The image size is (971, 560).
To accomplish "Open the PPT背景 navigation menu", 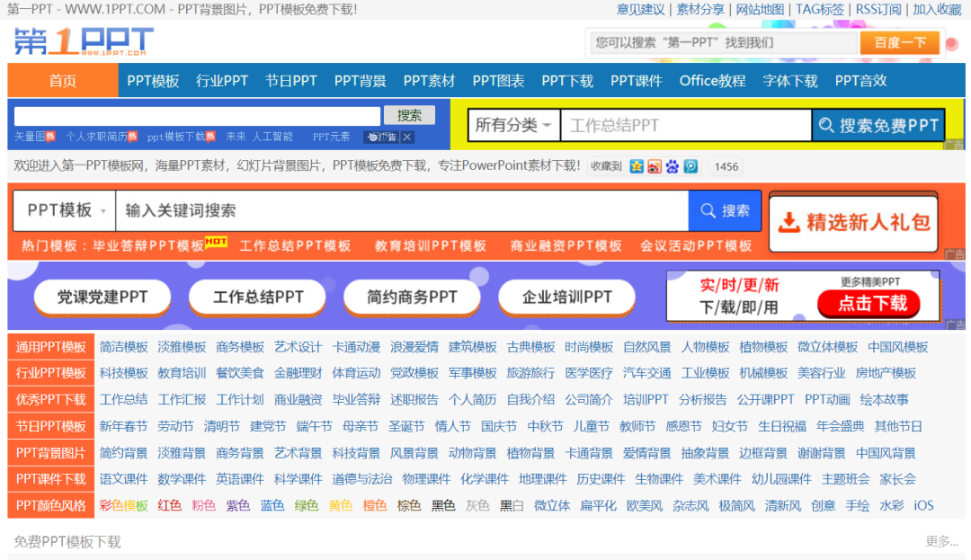I will tap(360, 80).
